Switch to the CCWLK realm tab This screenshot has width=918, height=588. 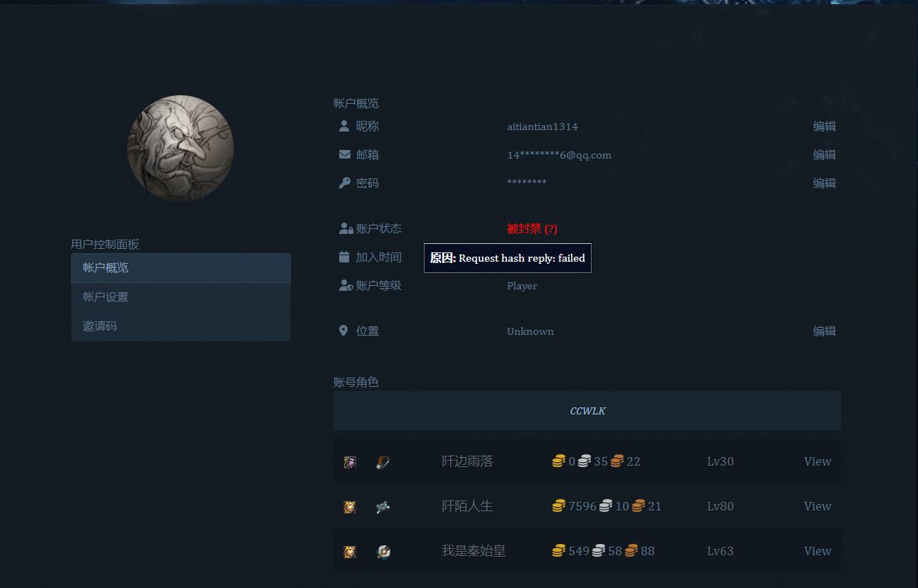tap(587, 410)
